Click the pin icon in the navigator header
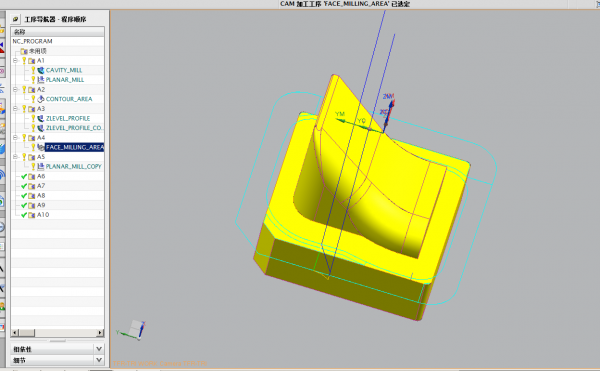This screenshot has height=371, width=600. (x=15, y=19)
